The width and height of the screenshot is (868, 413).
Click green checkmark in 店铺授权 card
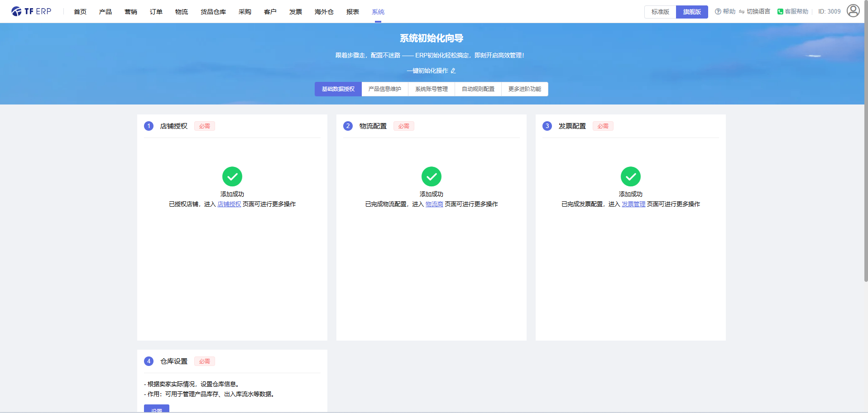click(232, 176)
